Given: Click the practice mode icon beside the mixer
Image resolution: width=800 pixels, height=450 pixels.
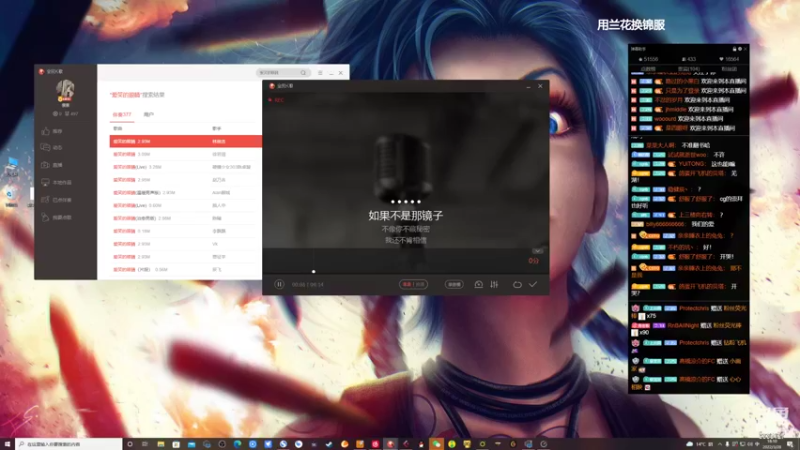Looking at the screenshot, I should pos(479,284).
